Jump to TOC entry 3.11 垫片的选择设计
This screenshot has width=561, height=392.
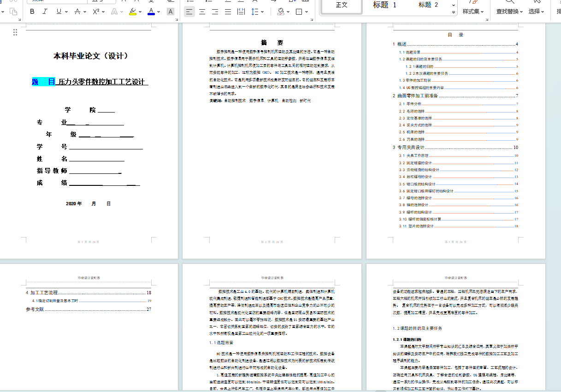(x=459, y=226)
